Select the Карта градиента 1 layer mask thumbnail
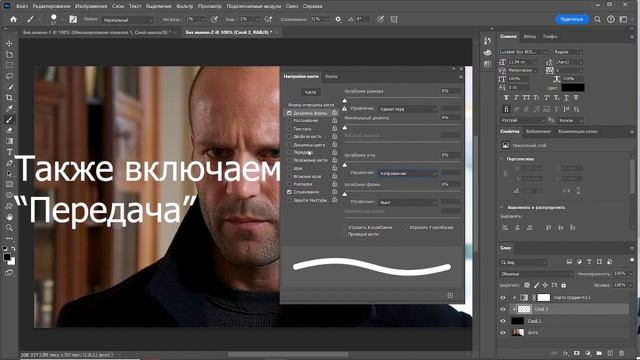This screenshot has height=360, width=640. coord(543,297)
